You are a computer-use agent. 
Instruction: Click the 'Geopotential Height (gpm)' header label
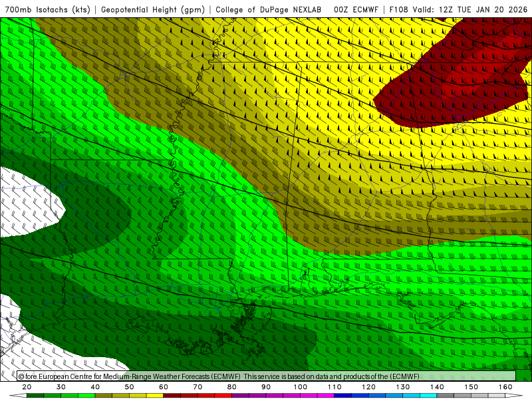(x=153, y=9)
